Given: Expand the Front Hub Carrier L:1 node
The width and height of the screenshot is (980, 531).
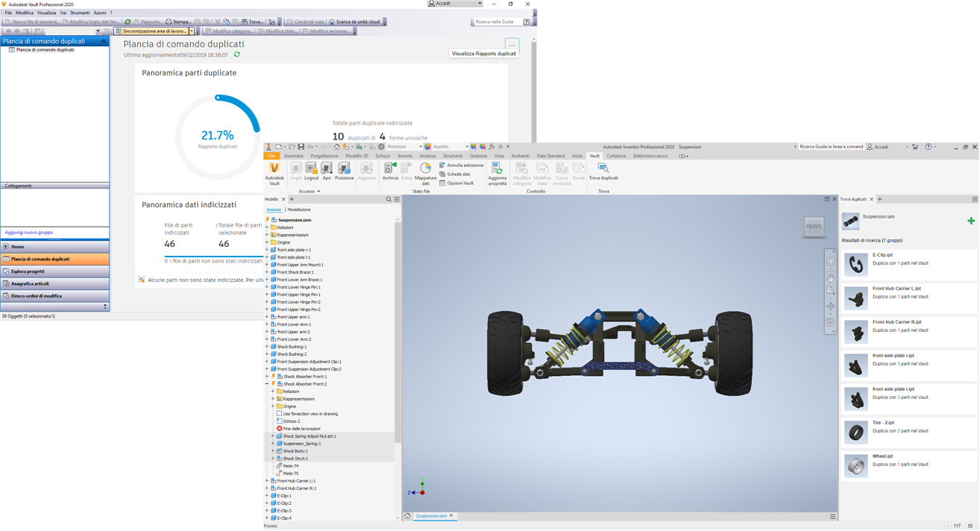Looking at the screenshot, I should pos(267,481).
